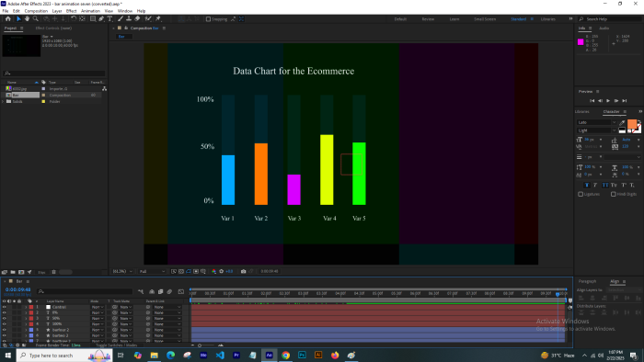Switch to the Effect Controls tab
Screen dimensions: 644x362
tap(53, 28)
